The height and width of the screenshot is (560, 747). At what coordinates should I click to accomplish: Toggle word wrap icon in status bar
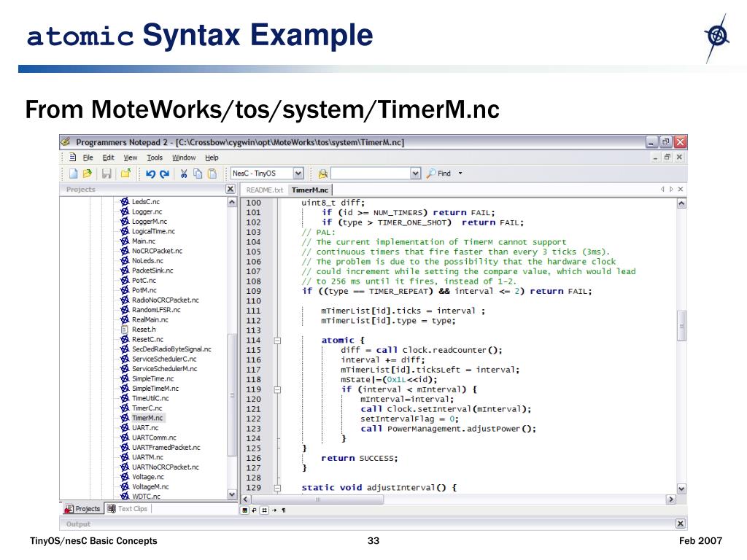click(x=254, y=510)
